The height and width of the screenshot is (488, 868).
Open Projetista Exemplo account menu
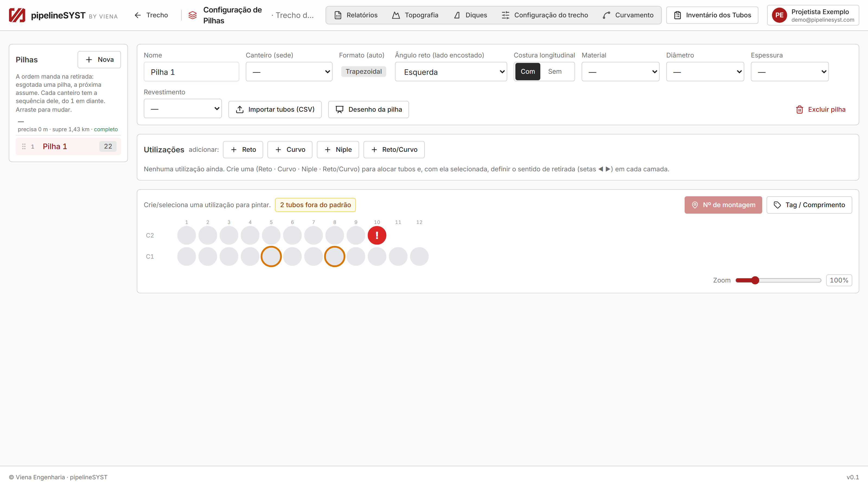pyautogui.click(x=813, y=15)
